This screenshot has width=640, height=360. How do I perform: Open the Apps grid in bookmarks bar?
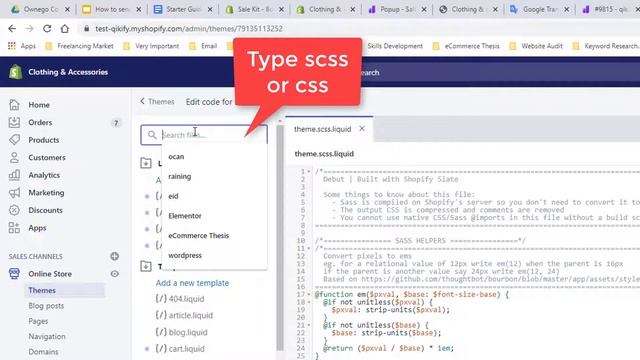[22, 46]
